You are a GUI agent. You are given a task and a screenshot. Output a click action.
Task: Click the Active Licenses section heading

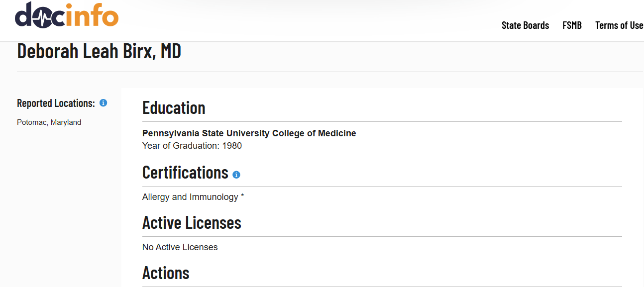192,222
